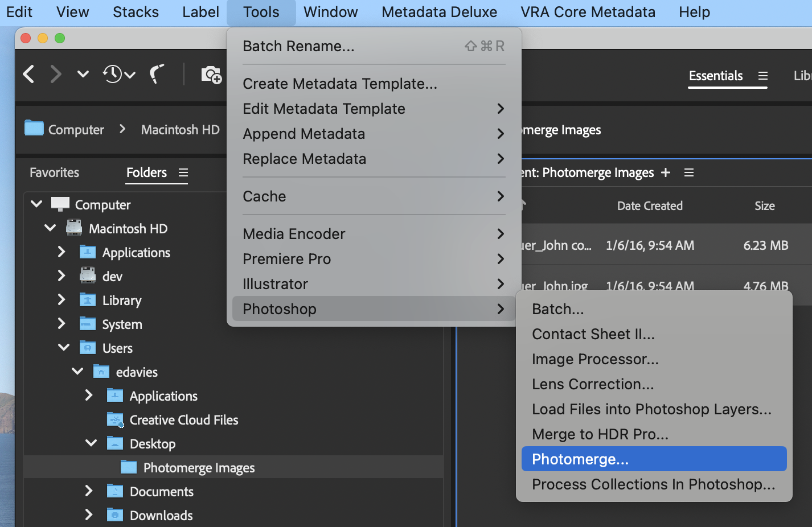Viewport: 812px width, 527px height.
Task: Click Get Photos from Camera icon
Action: tap(211, 75)
